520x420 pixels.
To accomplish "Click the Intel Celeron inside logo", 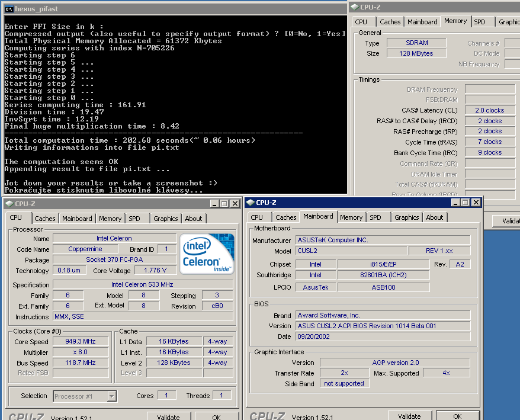I will [x=207, y=254].
